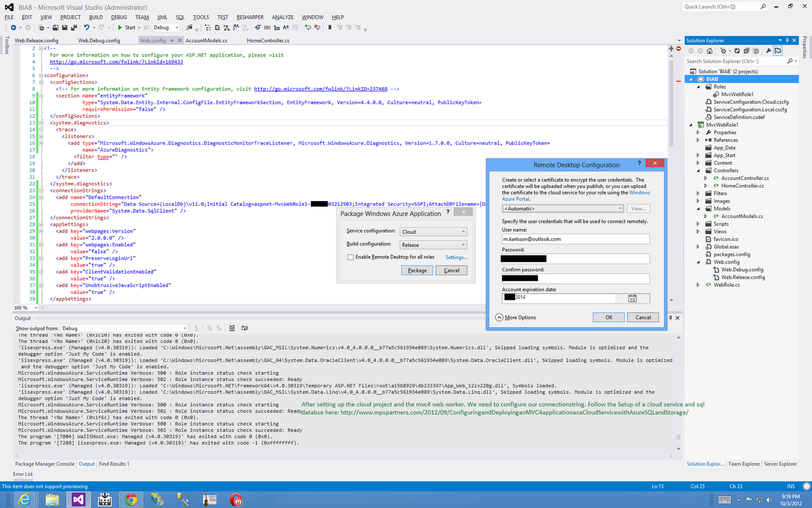Open Internet Explorer from the taskbar
The image size is (812, 508).
pos(25,500)
